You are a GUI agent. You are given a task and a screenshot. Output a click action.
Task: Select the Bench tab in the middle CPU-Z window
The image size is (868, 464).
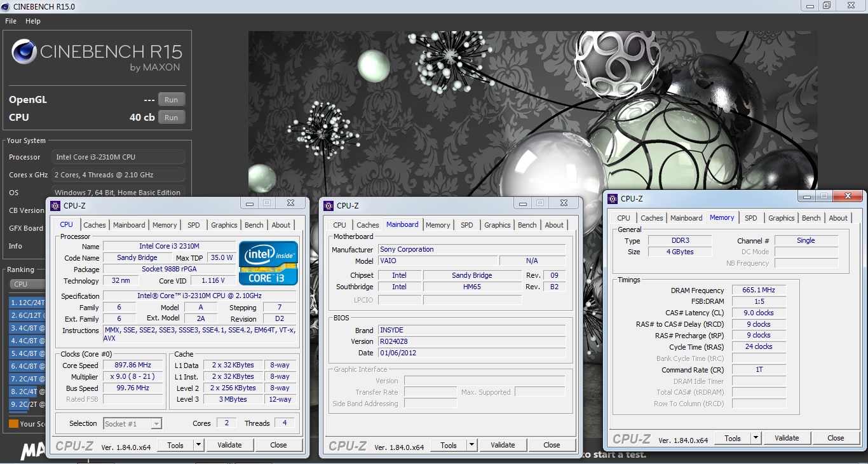527,225
